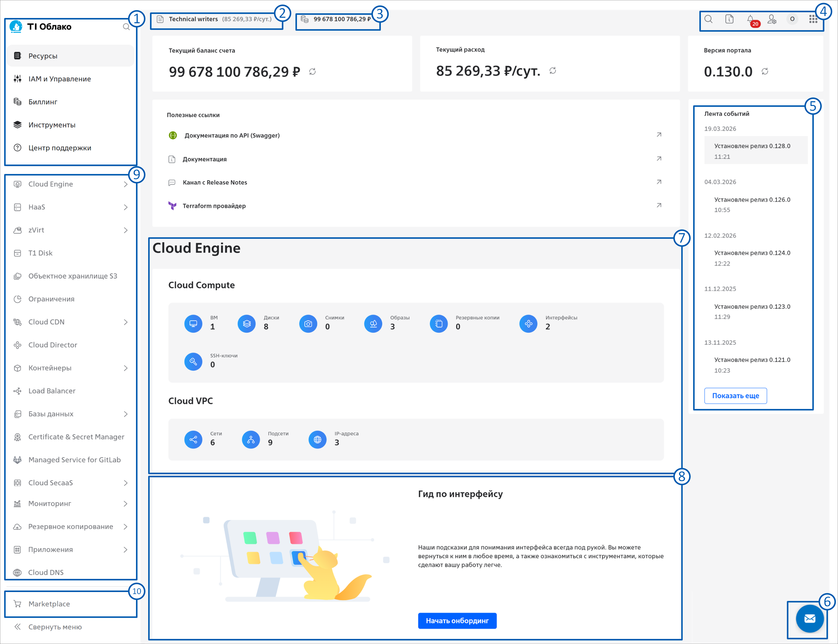Open the user settings icon in header

point(771,19)
